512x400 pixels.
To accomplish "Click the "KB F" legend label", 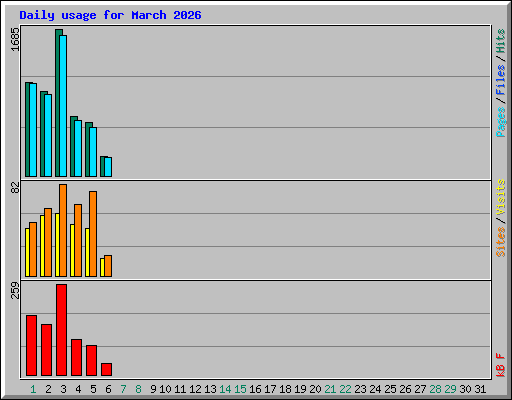I will tap(500, 365).
